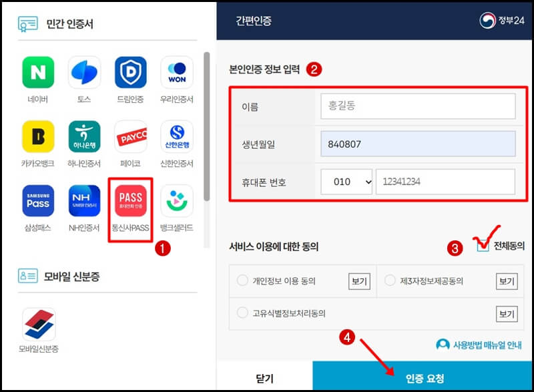View 개인정보 이용 동의 terms (보기)
534x392 pixels.
[x=359, y=281]
